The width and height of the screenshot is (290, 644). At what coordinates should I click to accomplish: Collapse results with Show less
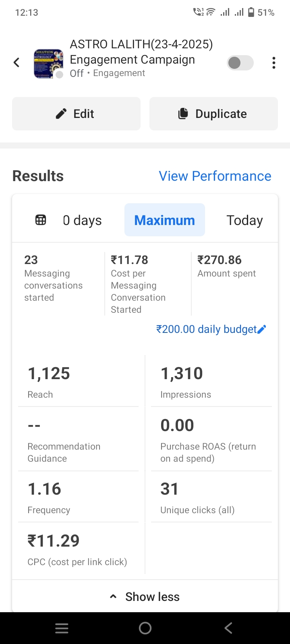145,597
